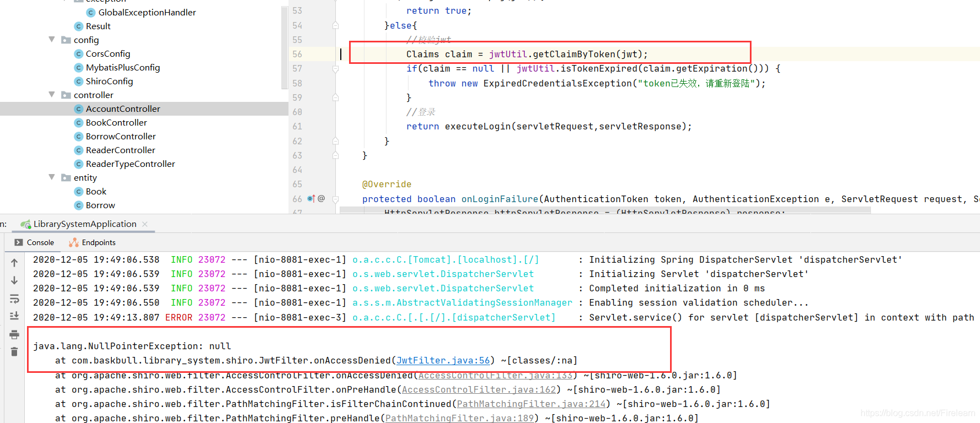Select the LibrarySystemApplication run tab
Screen dimensions: 980x423
tap(85, 224)
